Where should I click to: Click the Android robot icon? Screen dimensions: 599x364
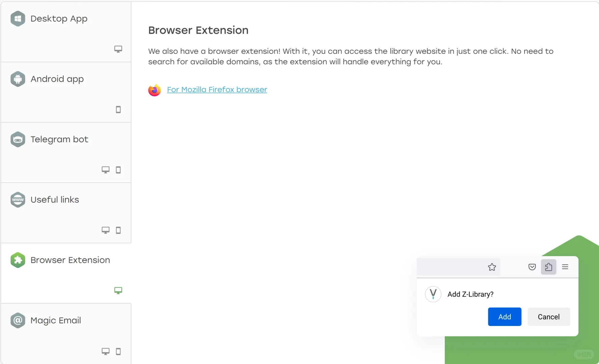[x=18, y=79]
